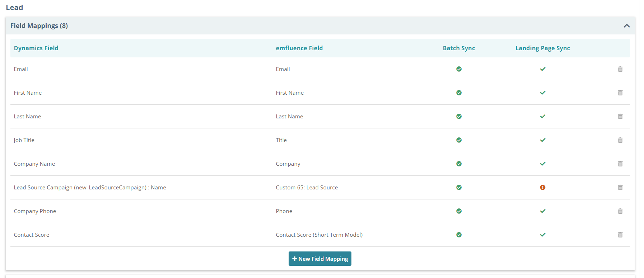Select the Contact Score Dynamics field cell
The width and height of the screenshot is (644, 278).
click(x=32, y=235)
